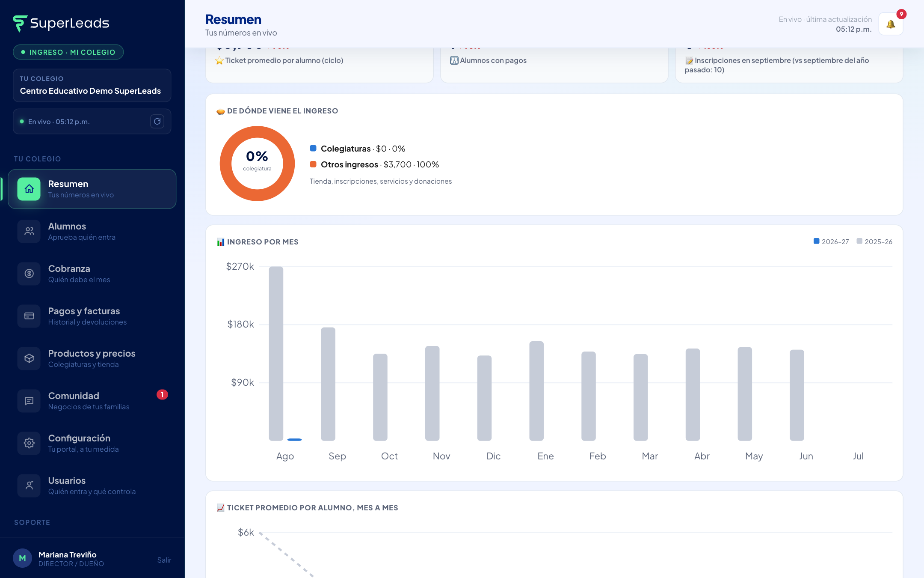Go to Alumnos section

[92, 231]
